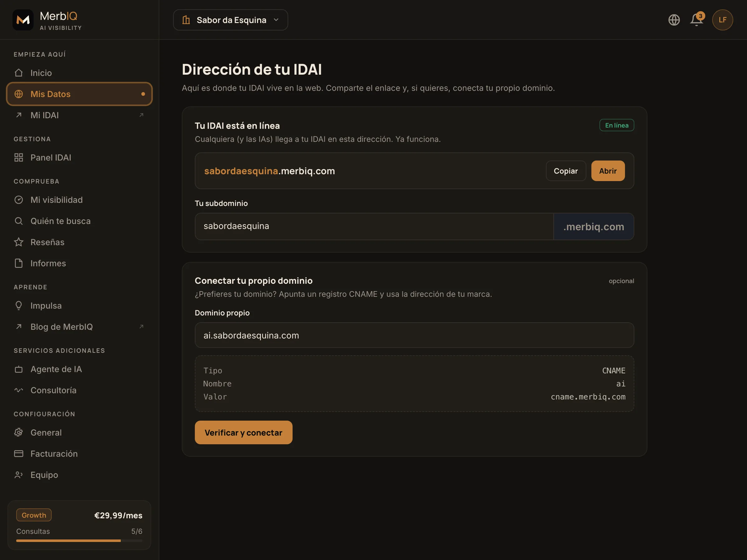Viewport: 747px width, 560px height.
Task: Open notifications bell with 3 badge
Action: pos(696,19)
